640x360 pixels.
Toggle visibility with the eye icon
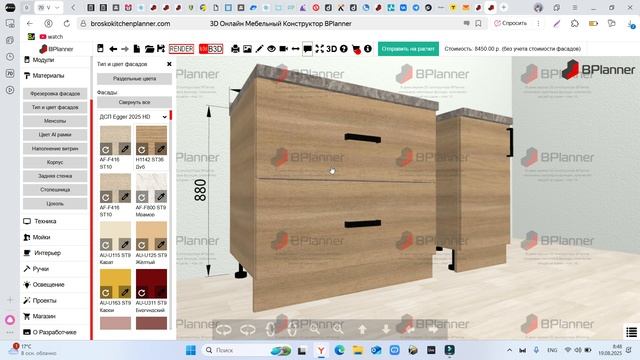tap(271, 49)
